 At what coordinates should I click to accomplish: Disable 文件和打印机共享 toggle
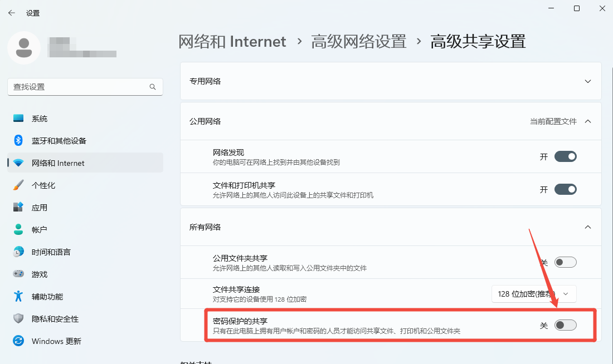point(565,190)
